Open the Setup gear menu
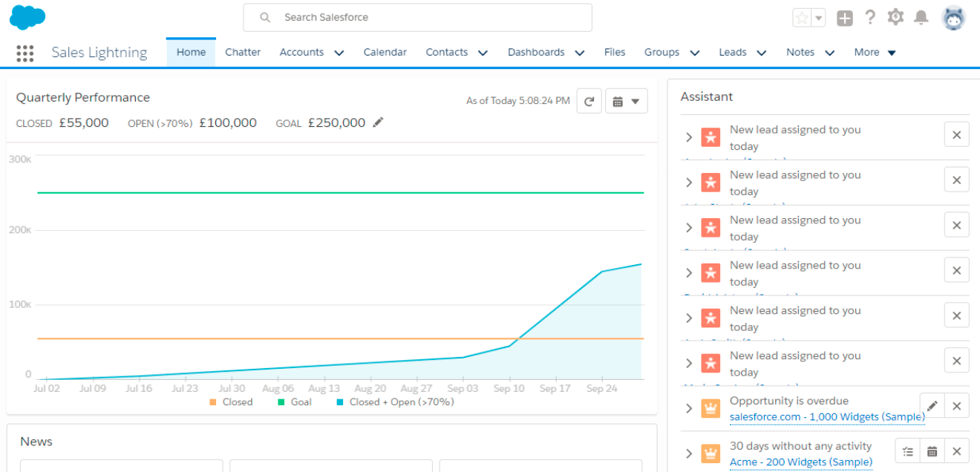The image size is (980, 472). pyautogui.click(x=895, y=17)
